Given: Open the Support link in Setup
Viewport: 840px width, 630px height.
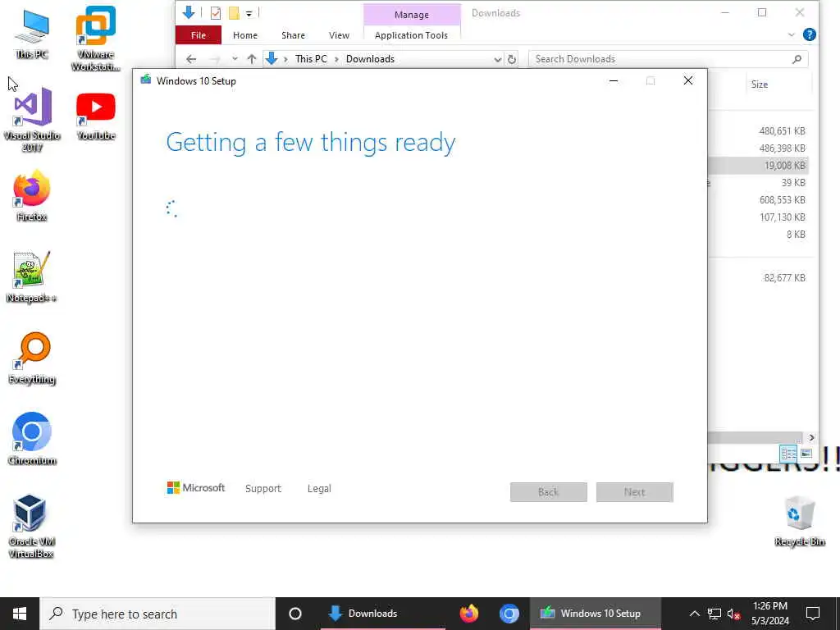Looking at the screenshot, I should pyautogui.click(x=263, y=489).
